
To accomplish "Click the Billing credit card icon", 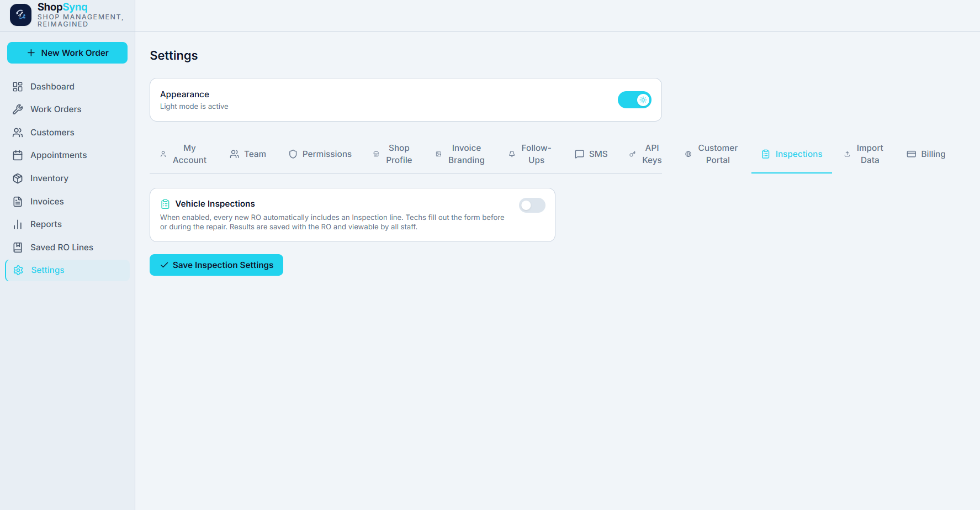I will pos(912,154).
